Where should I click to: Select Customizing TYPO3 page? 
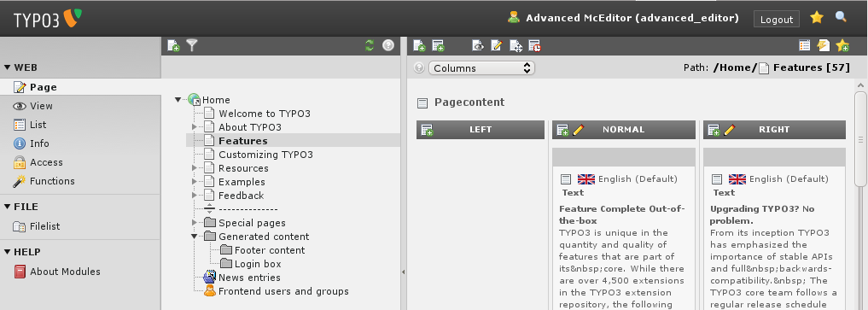pos(265,155)
